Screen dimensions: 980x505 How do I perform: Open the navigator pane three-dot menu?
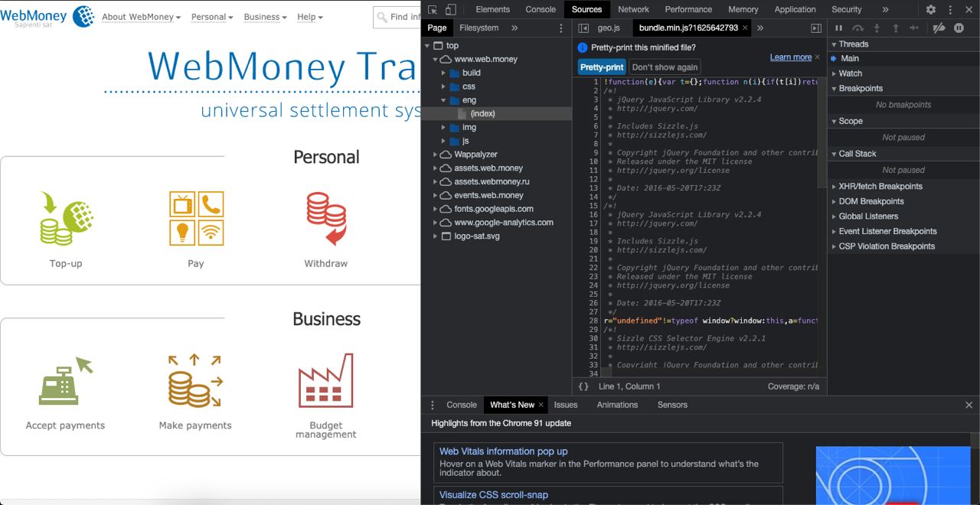pyautogui.click(x=561, y=28)
